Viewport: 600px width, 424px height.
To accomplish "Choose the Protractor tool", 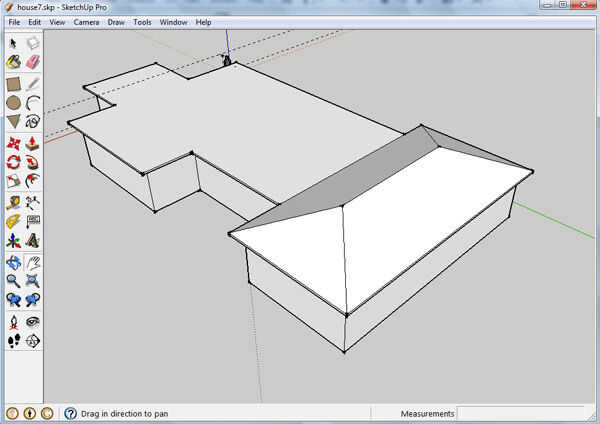I will pyautogui.click(x=13, y=222).
